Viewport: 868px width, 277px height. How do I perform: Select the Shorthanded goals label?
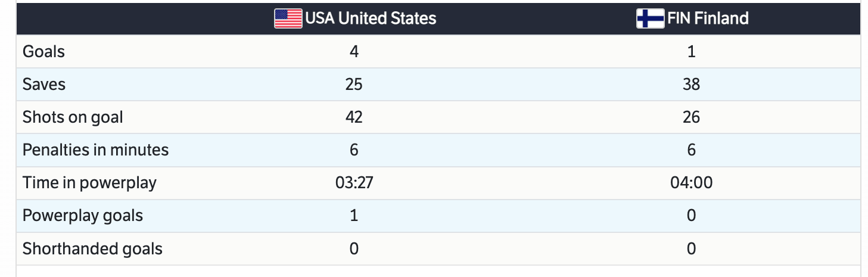(92, 248)
